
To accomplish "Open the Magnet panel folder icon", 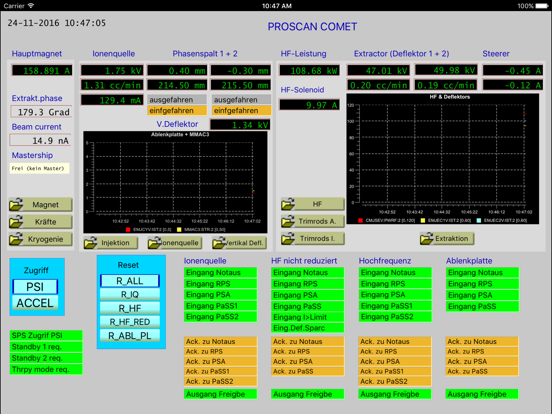I will click(16, 205).
